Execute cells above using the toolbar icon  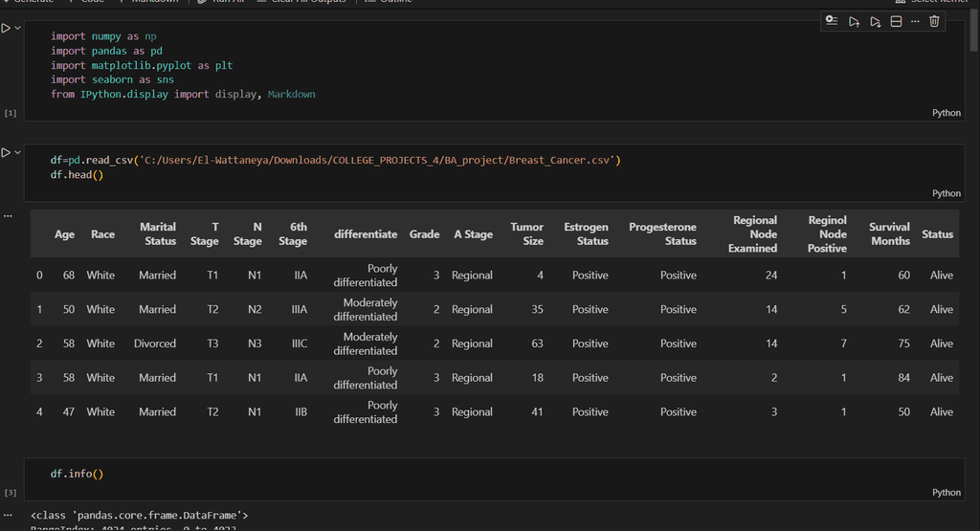click(854, 21)
